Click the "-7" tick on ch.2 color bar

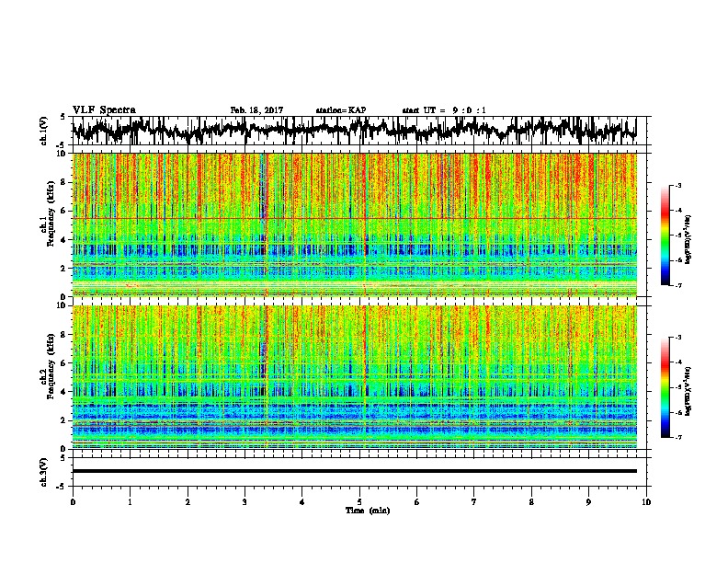[678, 438]
